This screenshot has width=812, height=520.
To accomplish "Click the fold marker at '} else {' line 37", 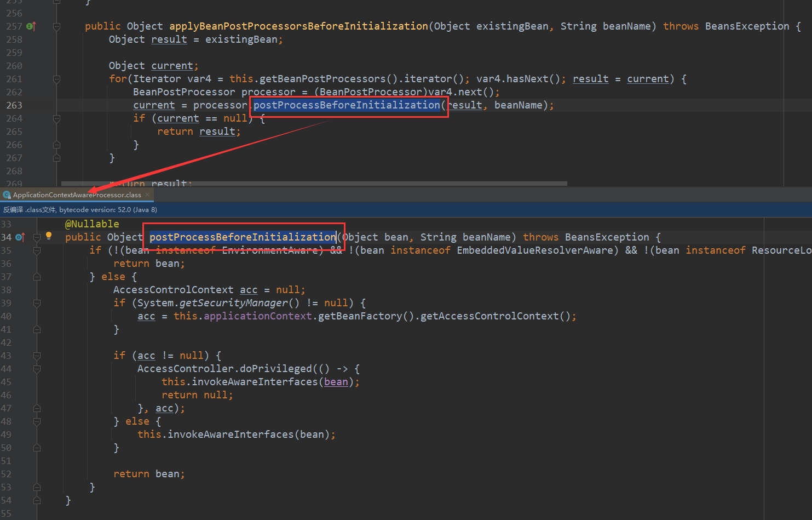I will (x=37, y=277).
